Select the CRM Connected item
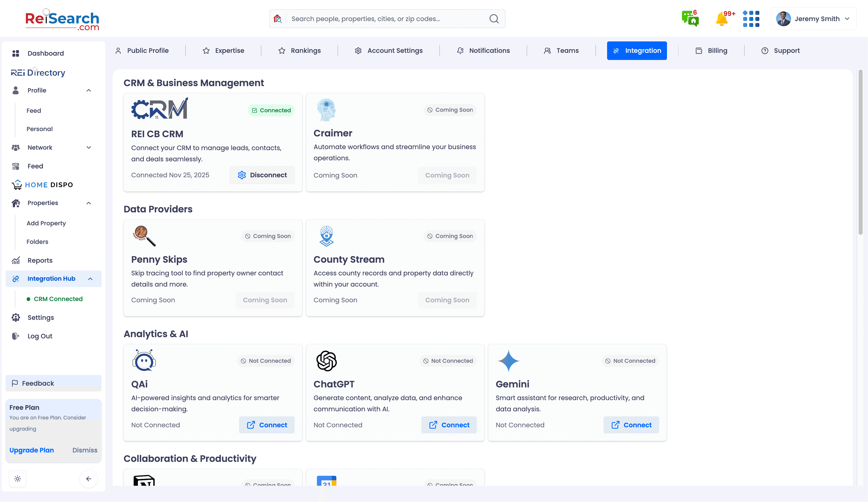This screenshot has height=502, width=868. (x=55, y=299)
